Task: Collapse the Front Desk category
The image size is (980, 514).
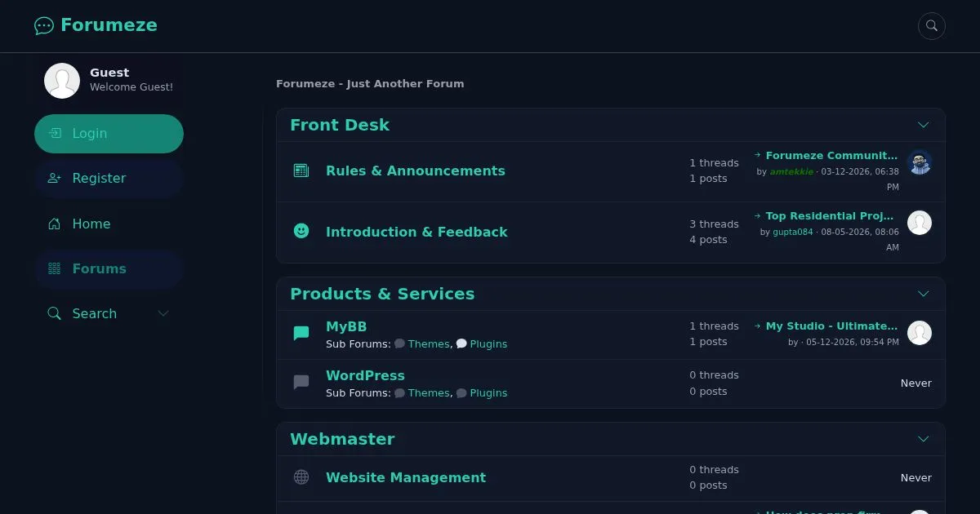Action: click(x=924, y=125)
